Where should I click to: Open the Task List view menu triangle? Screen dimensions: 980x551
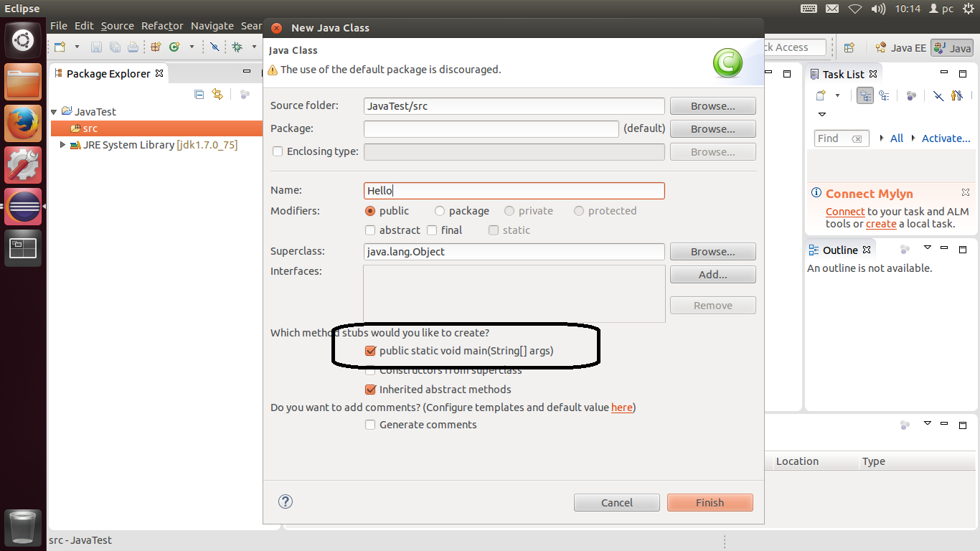[x=822, y=115]
